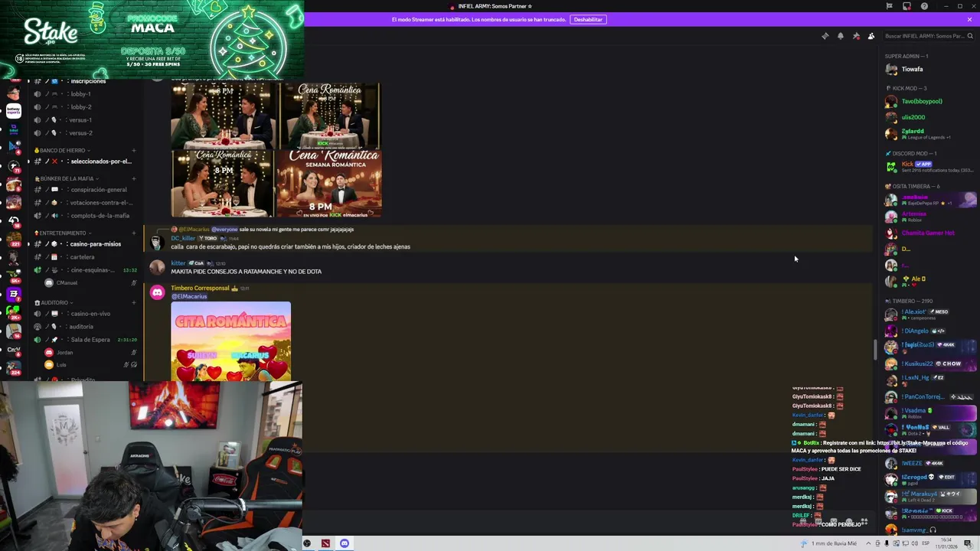Click Timbero Corresponsal author name
The height and width of the screenshot is (551, 980).
[x=200, y=289]
